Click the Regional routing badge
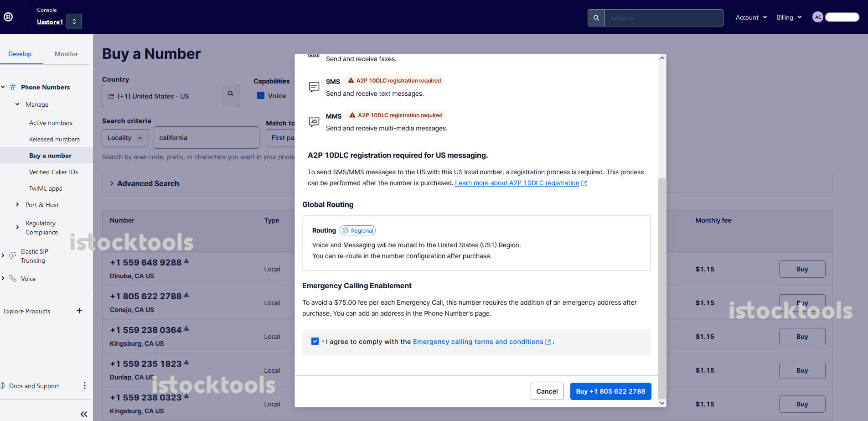 click(358, 230)
